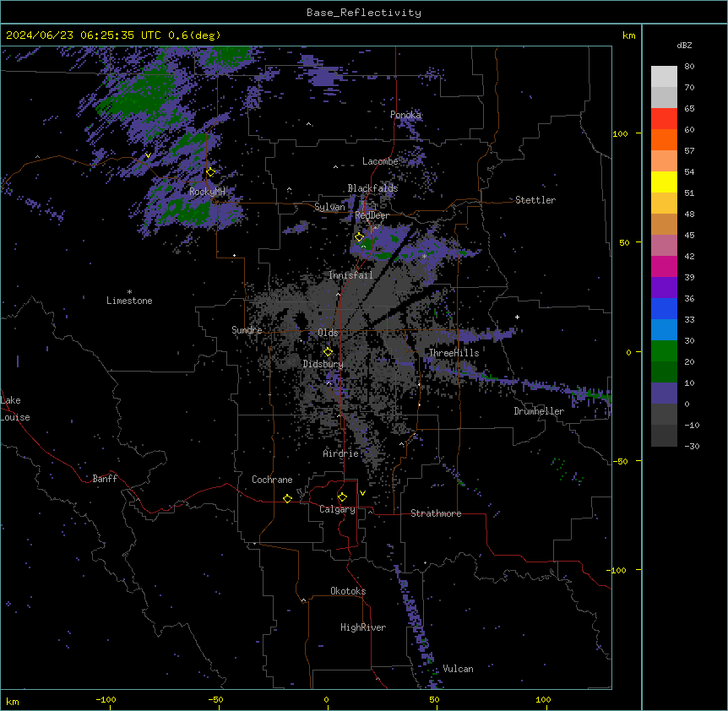Select the violet purple swatch in legend

pos(664,288)
